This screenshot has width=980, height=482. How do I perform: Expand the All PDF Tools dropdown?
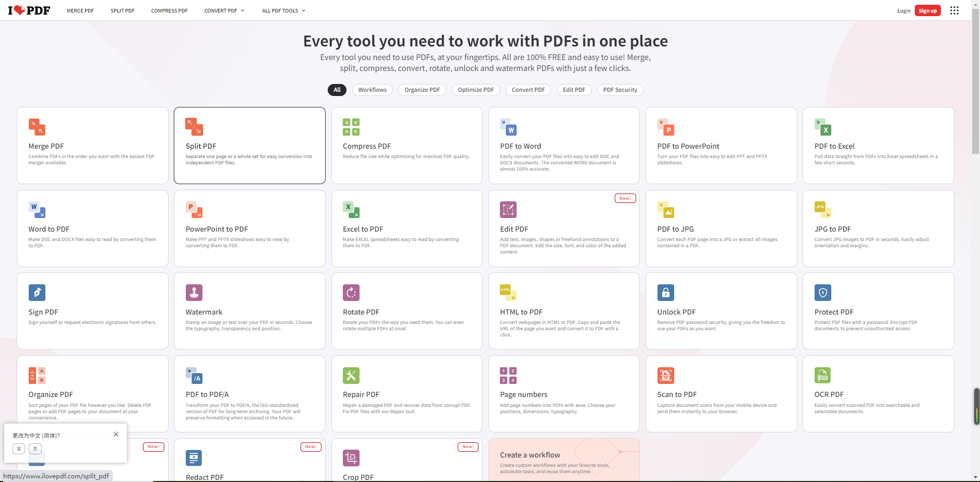pyautogui.click(x=284, y=10)
